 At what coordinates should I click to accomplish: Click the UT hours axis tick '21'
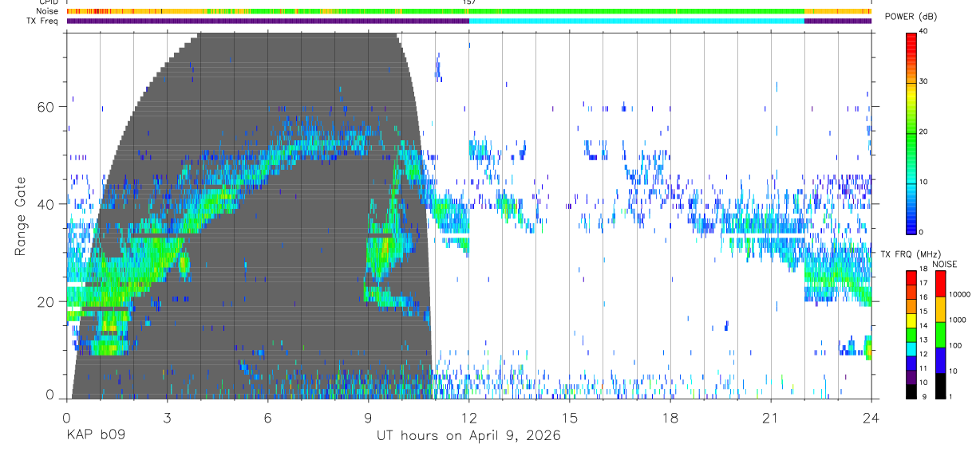click(x=770, y=419)
